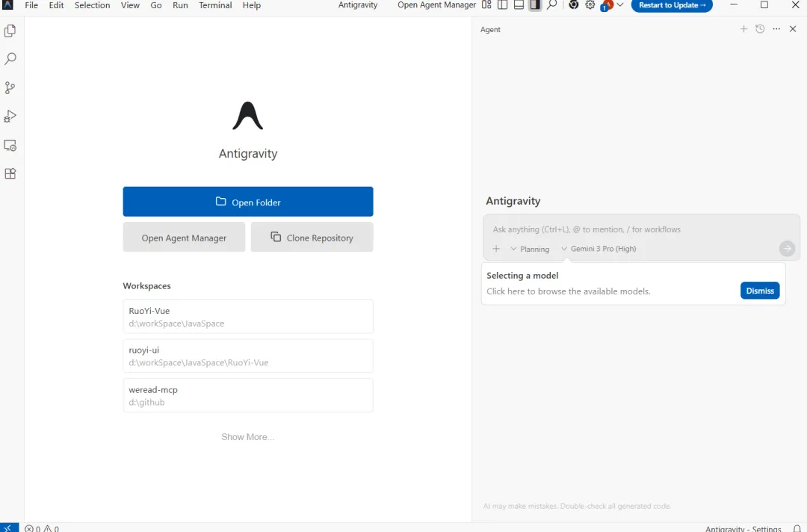This screenshot has height=532, width=807.
Task: Open the Explorer view in activity bar
Action: (10, 31)
